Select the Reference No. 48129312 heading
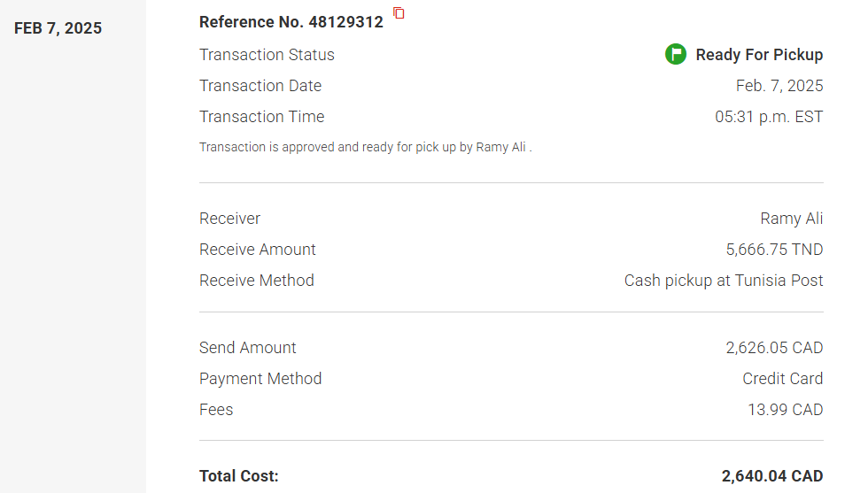Image resolution: width=868 pixels, height=493 pixels. coord(291,22)
